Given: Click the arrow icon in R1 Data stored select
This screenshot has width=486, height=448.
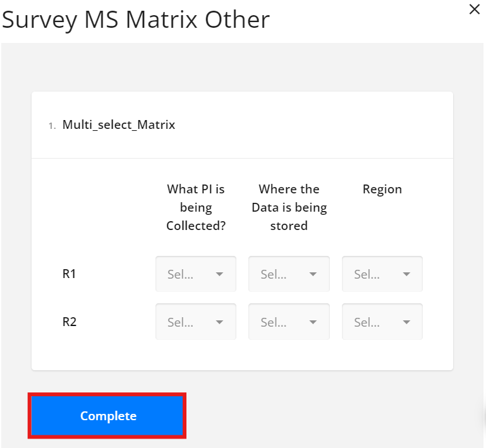Looking at the screenshot, I should (x=313, y=274).
